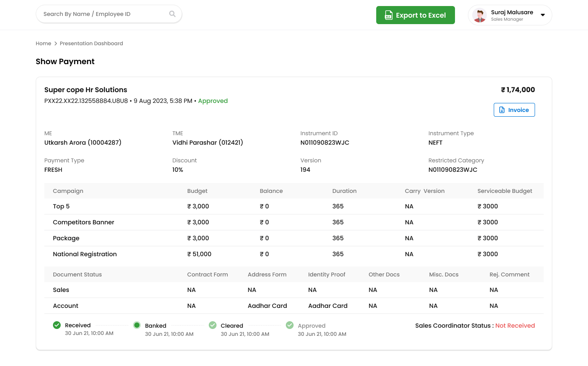Click the Cleared checkmark icon

[x=213, y=325]
